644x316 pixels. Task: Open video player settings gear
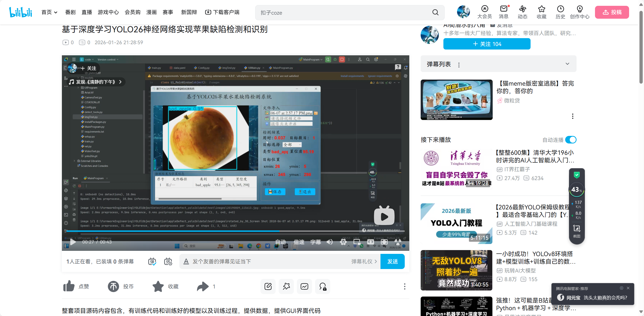tap(343, 242)
